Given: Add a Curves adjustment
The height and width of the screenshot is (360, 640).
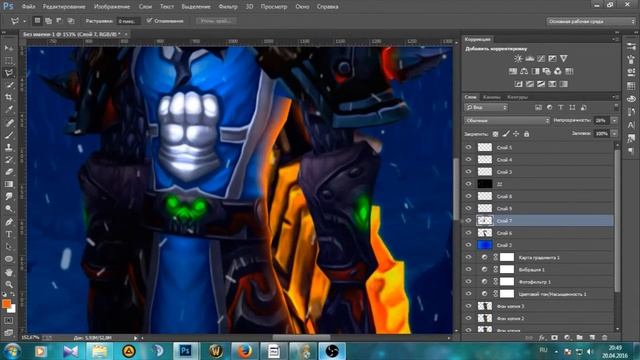Looking at the screenshot, I should tap(541, 59).
